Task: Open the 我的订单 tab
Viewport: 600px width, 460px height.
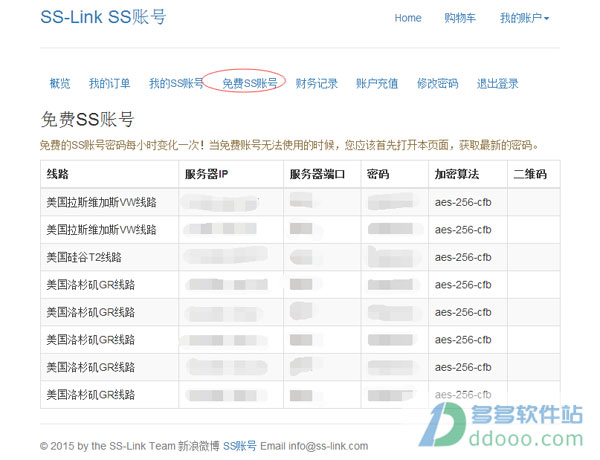Action: tap(110, 83)
